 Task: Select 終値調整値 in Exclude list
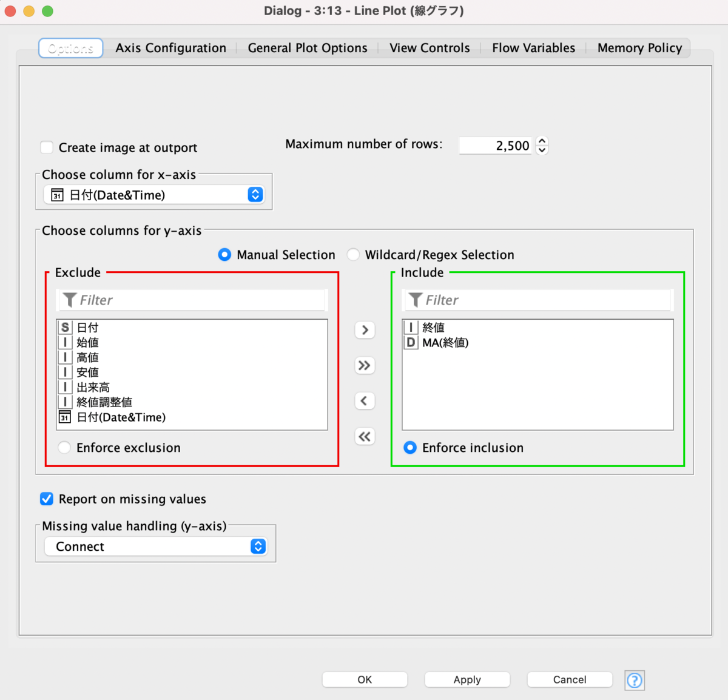[x=192, y=402]
